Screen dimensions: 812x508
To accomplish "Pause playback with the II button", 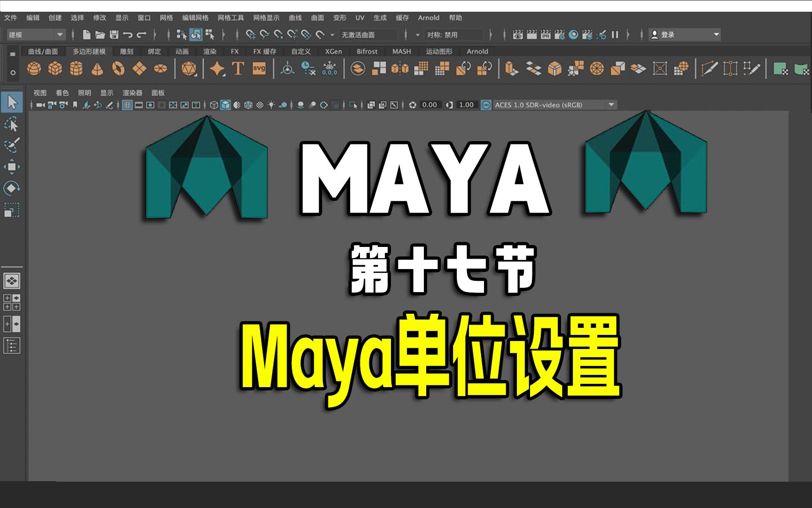I will pos(616,34).
